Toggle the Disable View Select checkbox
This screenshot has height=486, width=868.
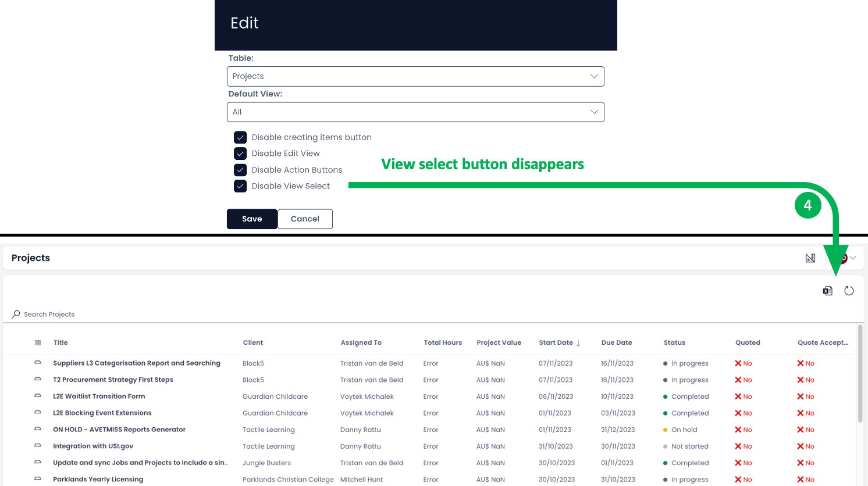[x=240, y=186]
